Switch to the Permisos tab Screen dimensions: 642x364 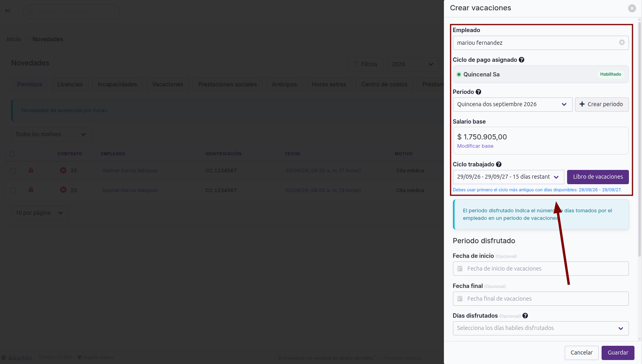[x=30, y=84]
